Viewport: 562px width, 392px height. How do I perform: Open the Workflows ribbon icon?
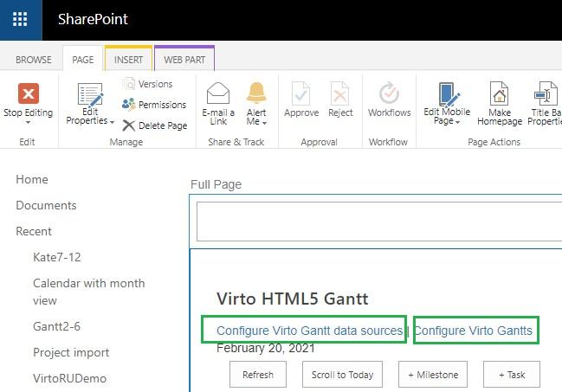[389, 93]
